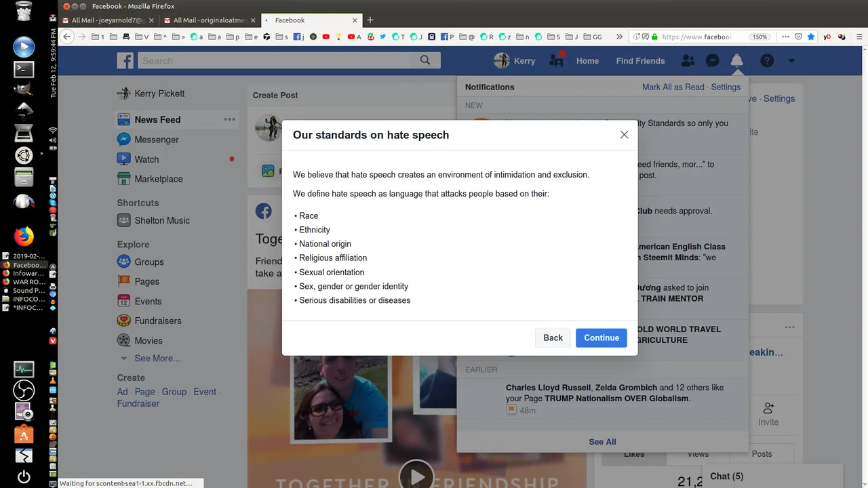Image resolution: width=868 pixels, height=488 pixels.
Task: Open notification Settings link
Action: 726,87
